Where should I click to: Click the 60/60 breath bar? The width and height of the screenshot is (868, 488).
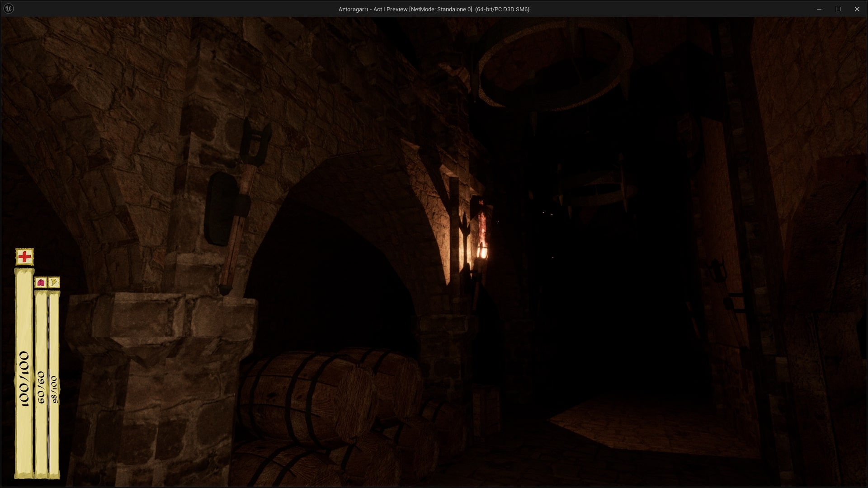(x=41, y=384)
